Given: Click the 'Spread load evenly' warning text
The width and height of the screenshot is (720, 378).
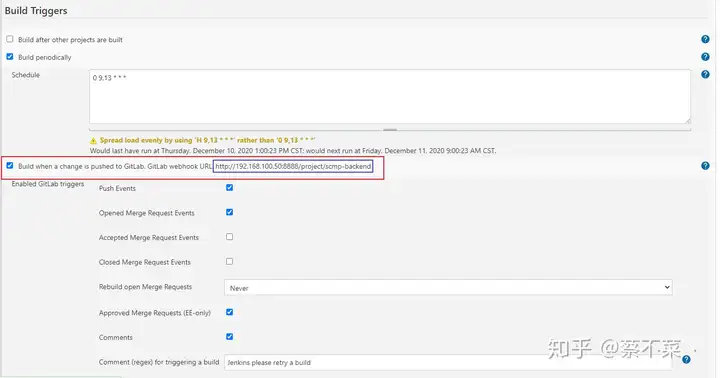Looking at the screenshot, I should coord(208,140).
